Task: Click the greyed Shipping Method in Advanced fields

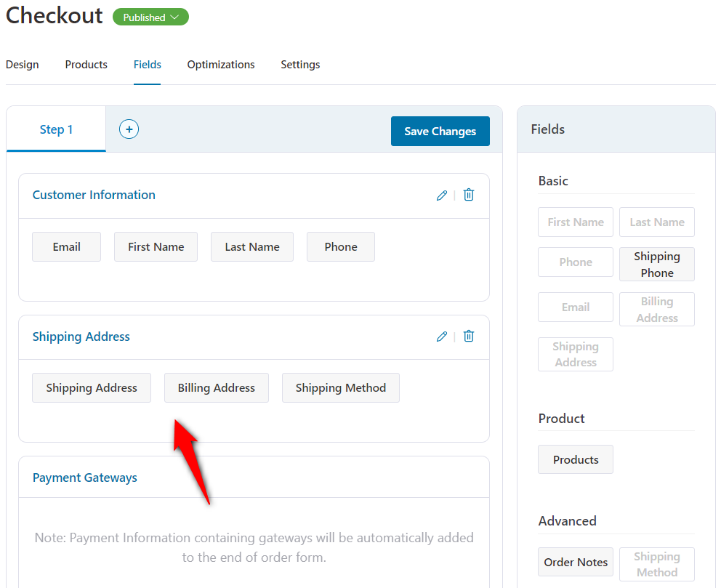Action: 656,564
